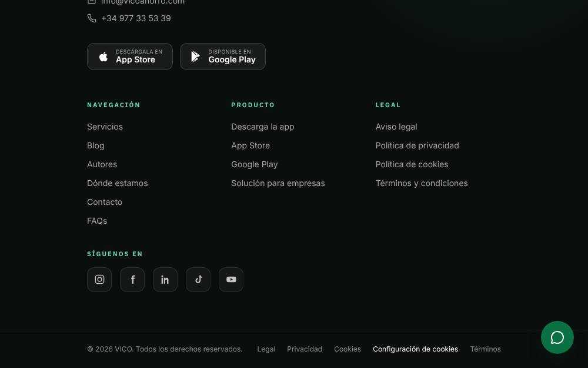Click the NAVEGACIÓN column heading
The width and height of the screenshot is (588, 368).
(113, 105)
